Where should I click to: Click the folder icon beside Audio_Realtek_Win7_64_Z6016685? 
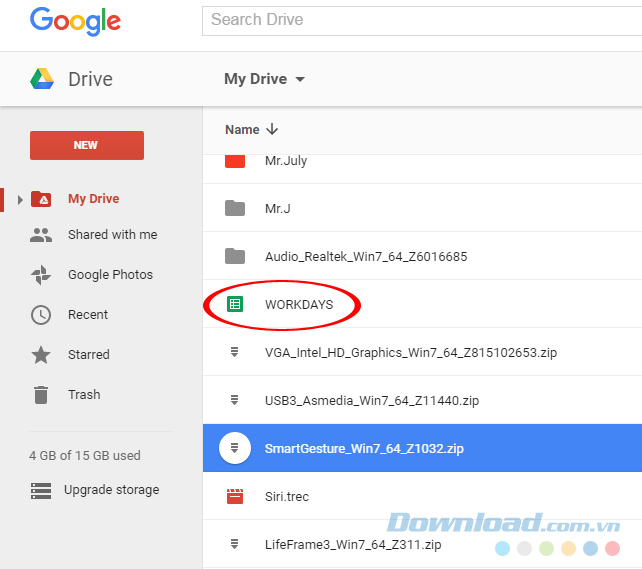tap(235, 256)
